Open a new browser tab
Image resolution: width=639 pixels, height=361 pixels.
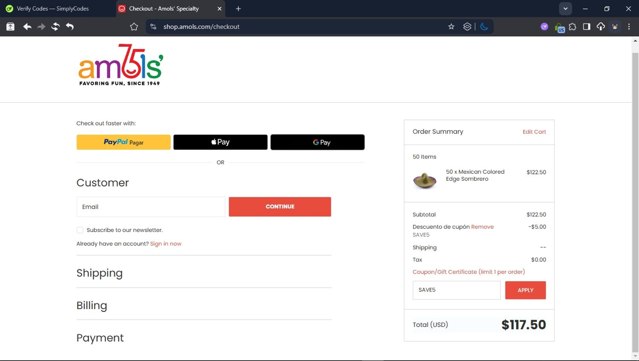pos(238,9)
